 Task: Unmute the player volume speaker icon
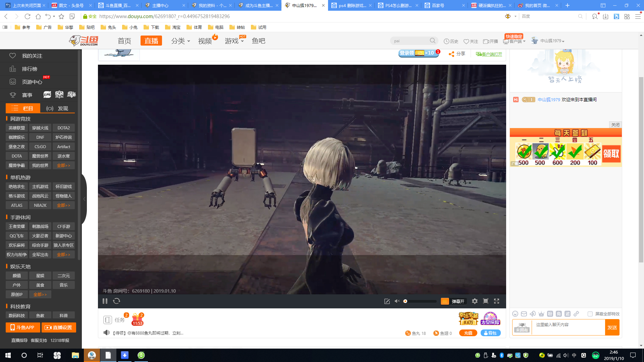coord(397,301)
